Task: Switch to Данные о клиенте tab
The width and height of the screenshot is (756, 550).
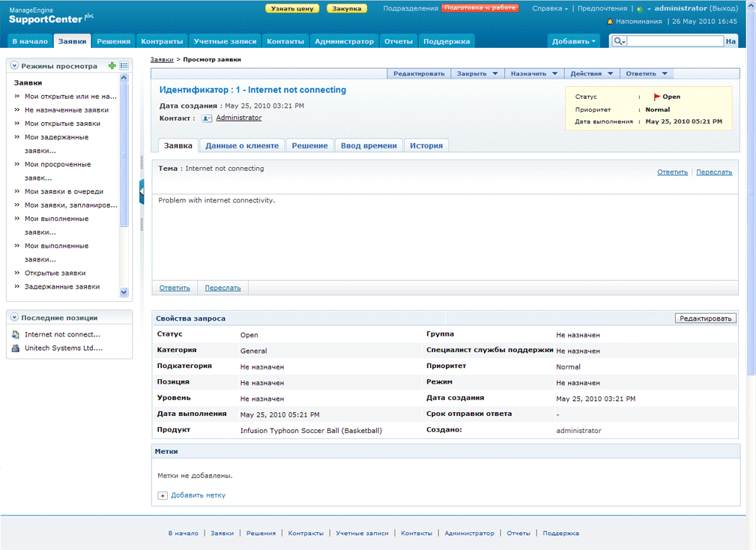Action: [242, 145]
